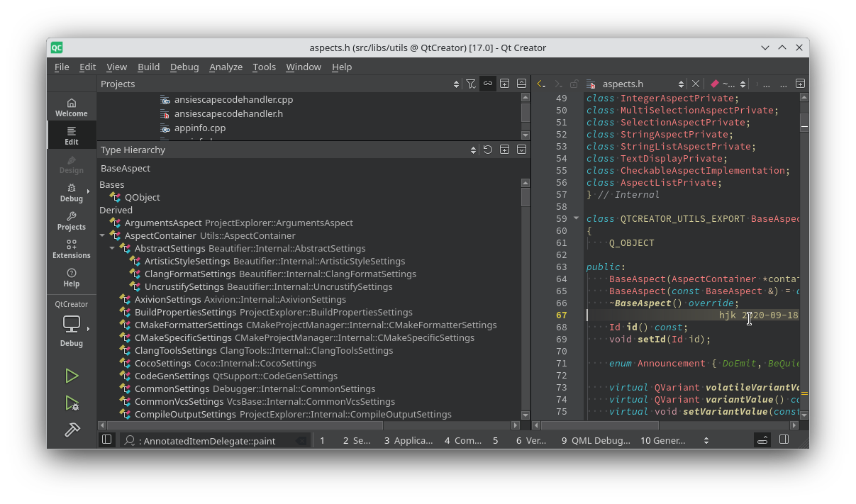Split the Type Hierarchy panel
Viewport: 856px width, 504px height.
point(504,150)
